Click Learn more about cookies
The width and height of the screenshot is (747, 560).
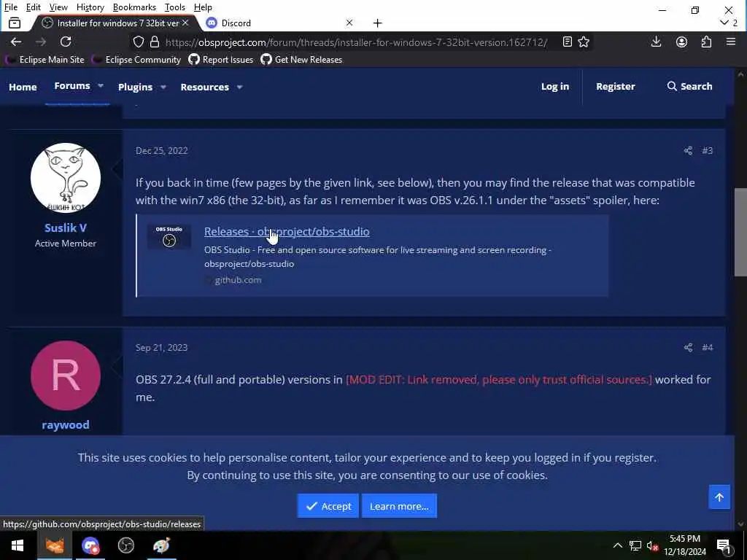click(x=399, y=506)
